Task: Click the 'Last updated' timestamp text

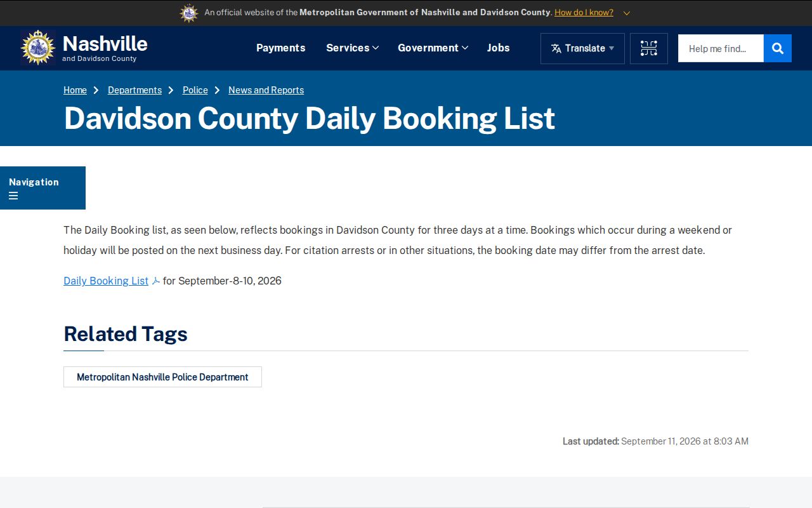Action: (655, 441)
